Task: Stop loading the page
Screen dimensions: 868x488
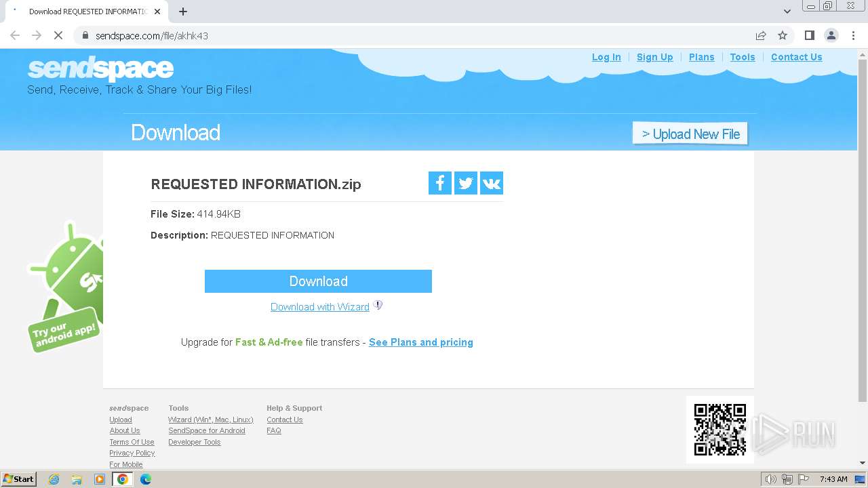Action: point(58,35)
